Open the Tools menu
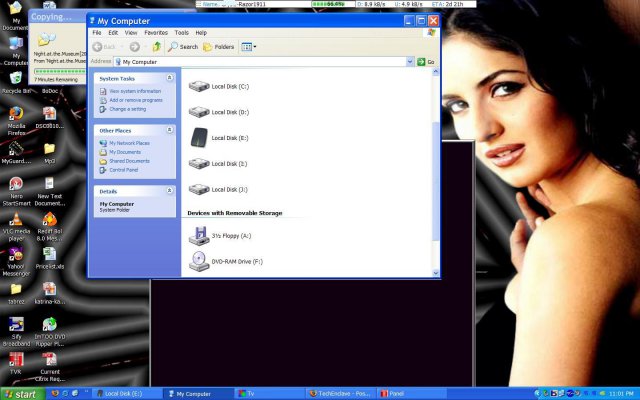This screenshot has width=640, height=400. [x=182, y=33]
